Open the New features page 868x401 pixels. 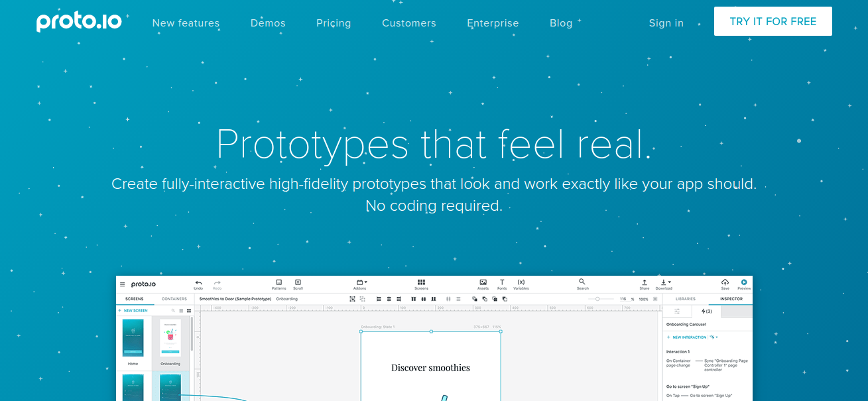click(x=186, y=23)
